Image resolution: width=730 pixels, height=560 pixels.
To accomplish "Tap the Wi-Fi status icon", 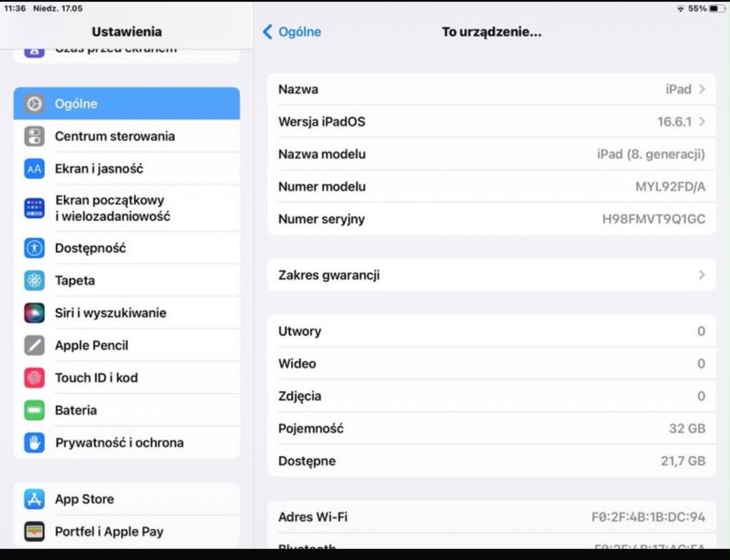I will click(x=680, y=9).
